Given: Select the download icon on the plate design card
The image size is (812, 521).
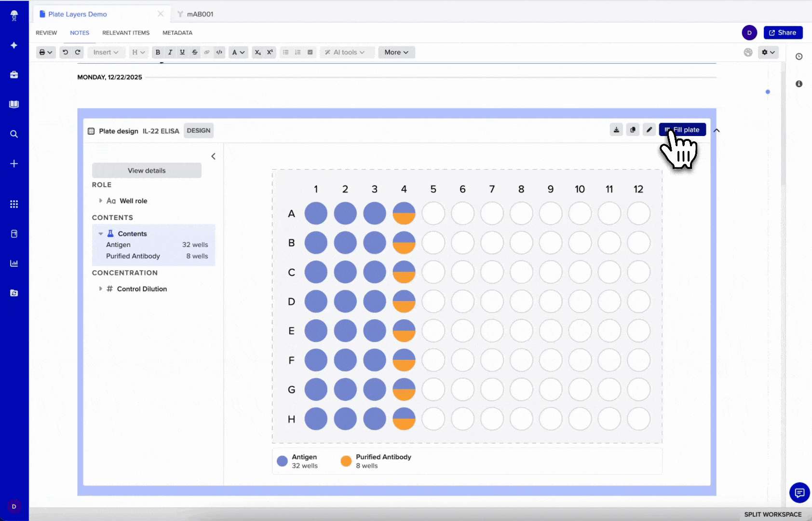Looking at the screenshot, I should coord(616,130).
